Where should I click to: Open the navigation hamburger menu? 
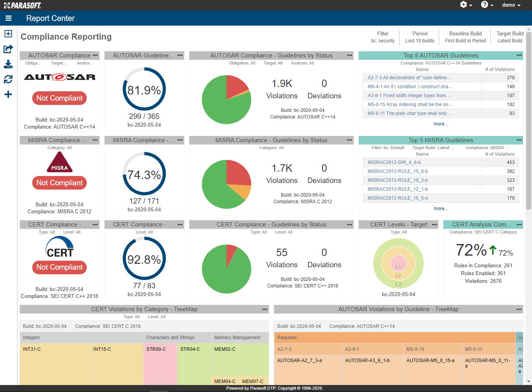[8, 18]
